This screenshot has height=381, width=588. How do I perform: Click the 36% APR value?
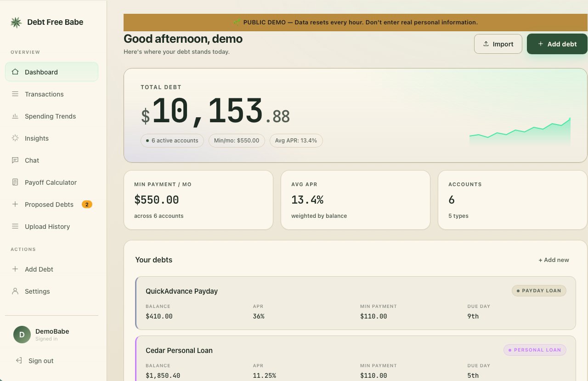[259, 316]
